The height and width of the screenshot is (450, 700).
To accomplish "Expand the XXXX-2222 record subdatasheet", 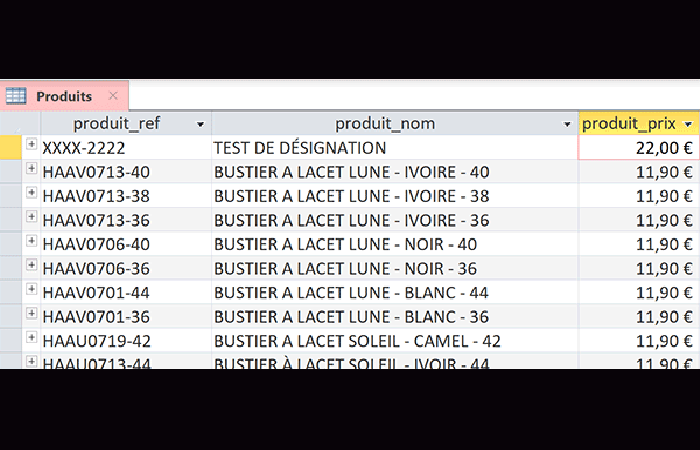I will (x=32, y=145).
